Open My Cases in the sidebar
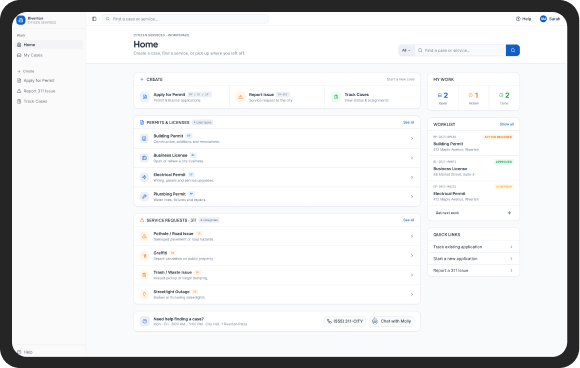580x368 pixels. coord(49,55)
